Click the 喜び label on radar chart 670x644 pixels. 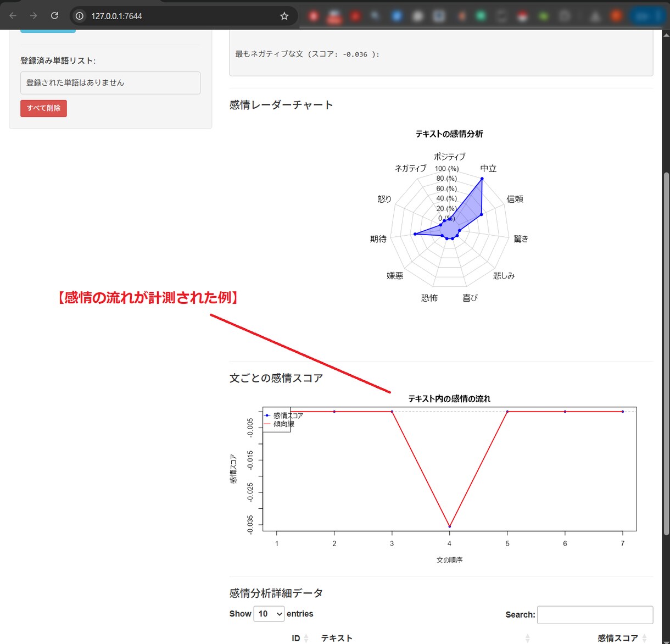click(470, 298)
